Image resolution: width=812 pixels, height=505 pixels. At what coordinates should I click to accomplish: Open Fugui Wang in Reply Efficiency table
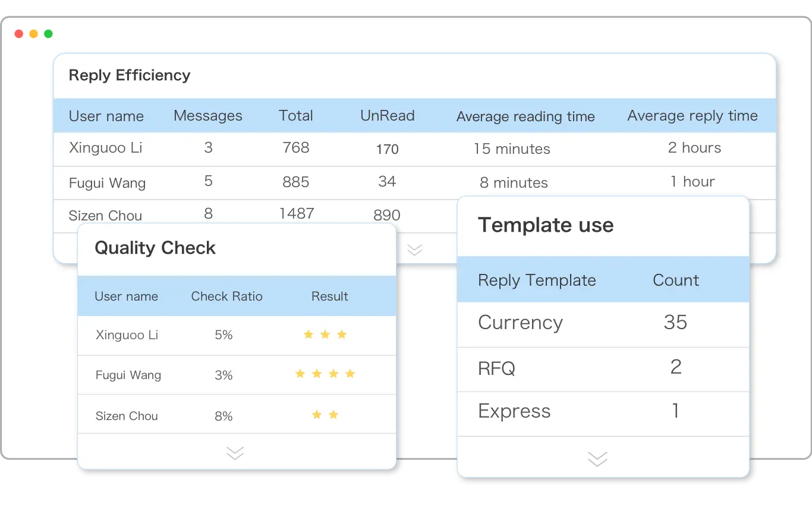click(x=107, y=182)
